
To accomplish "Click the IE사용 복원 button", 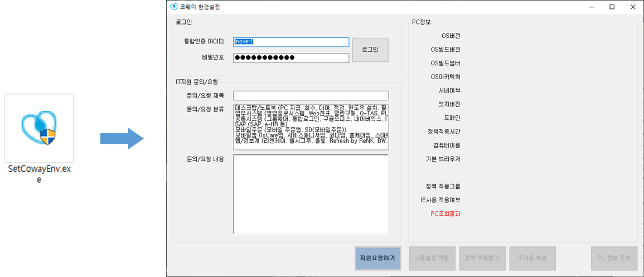I will pos(532,259).
